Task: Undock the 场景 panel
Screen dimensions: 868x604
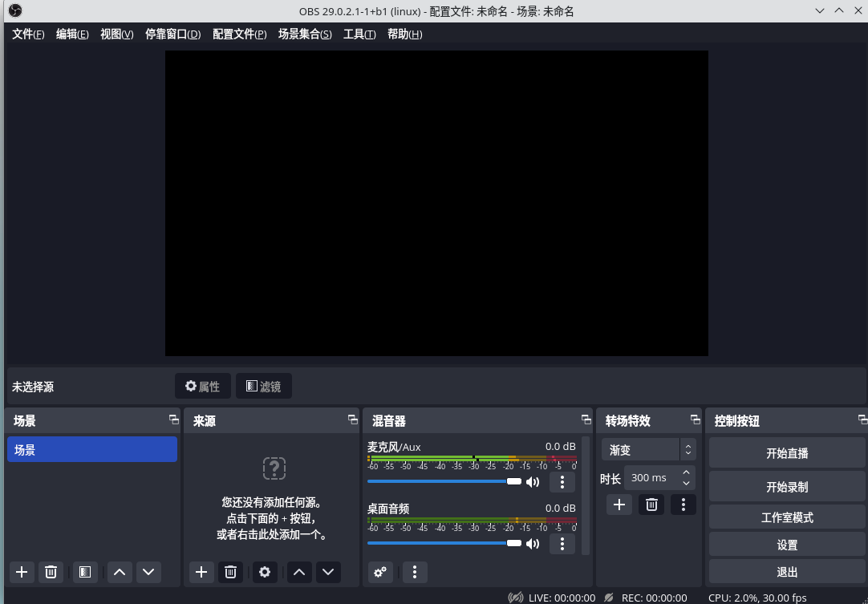Action: (x=174, y=420)
